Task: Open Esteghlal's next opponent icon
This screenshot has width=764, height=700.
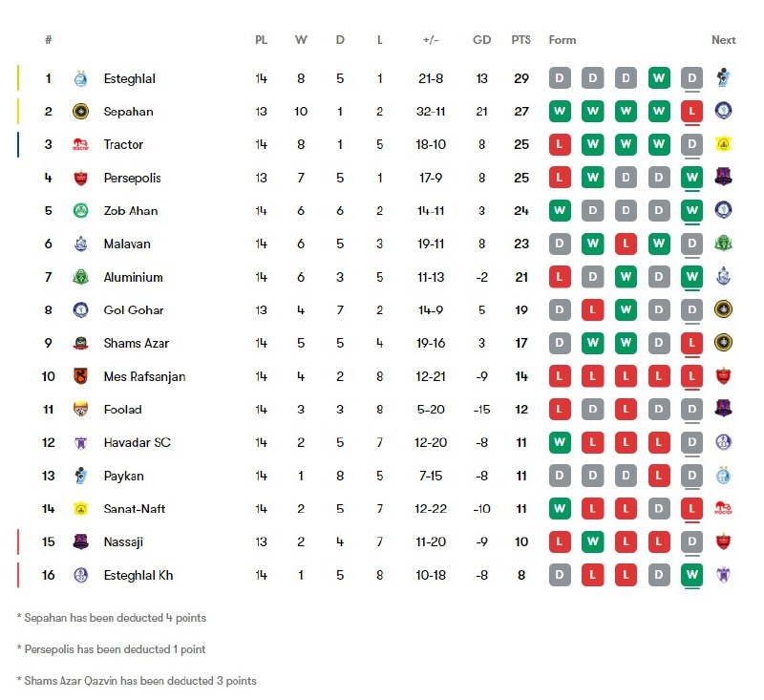Action: point(724,78)
